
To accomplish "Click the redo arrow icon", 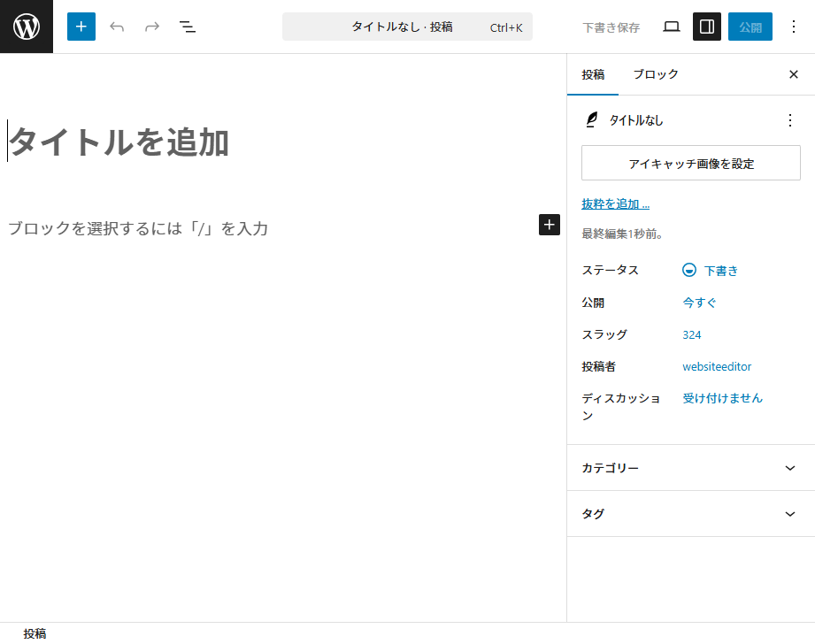I will [x=152, y=27].
